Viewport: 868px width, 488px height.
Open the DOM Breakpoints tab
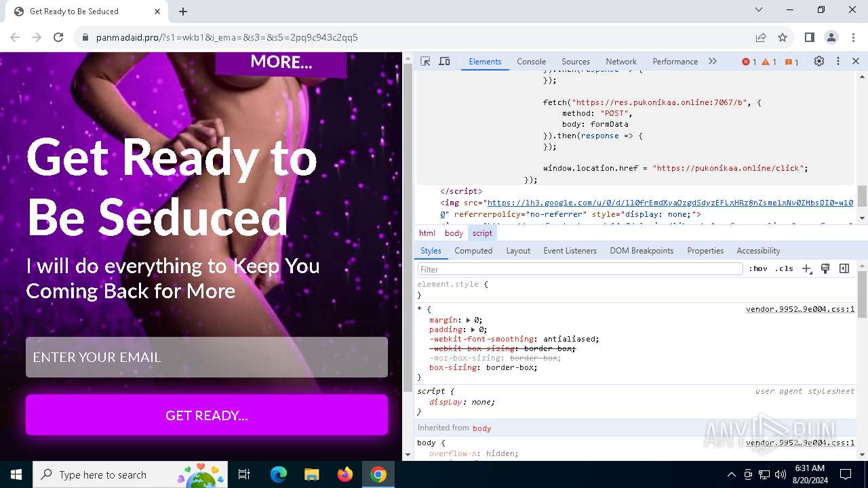pyautogui.click(x=642, y=250)
